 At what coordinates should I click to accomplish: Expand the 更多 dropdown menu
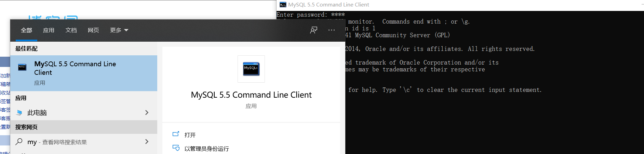119,30
